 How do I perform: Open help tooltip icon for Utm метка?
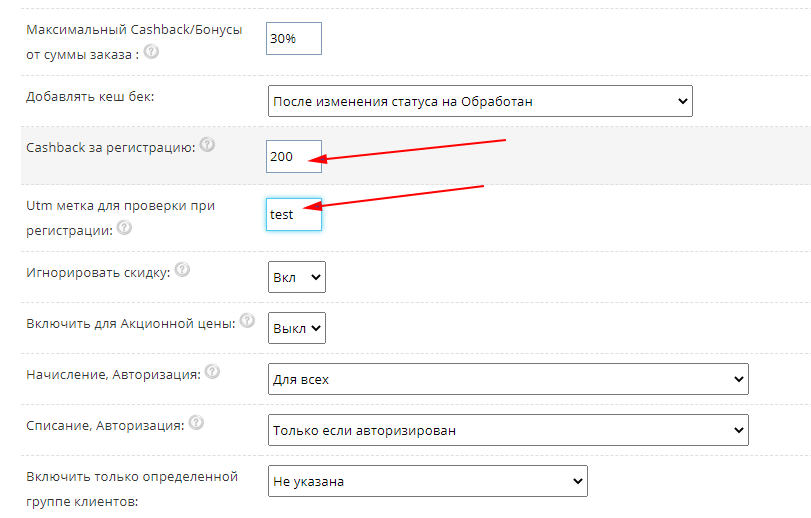[x=124, y=227]
